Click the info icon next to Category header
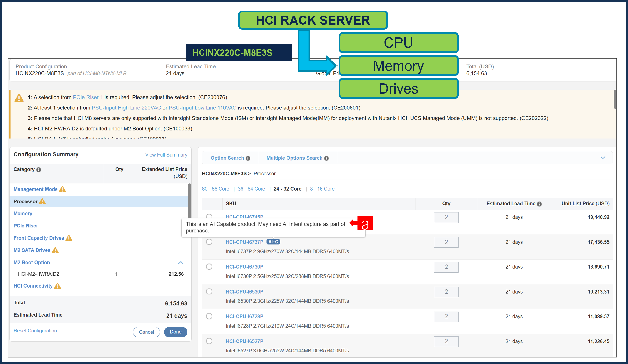This screenshot has width=628, height=364. 39,170
